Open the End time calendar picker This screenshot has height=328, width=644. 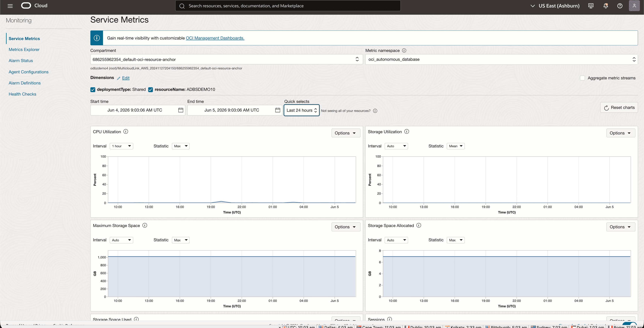point(278,110)
